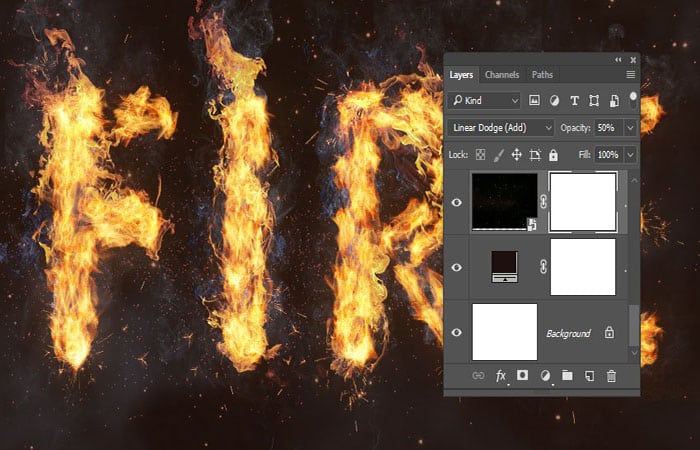
Task: Click the Opacity 50% field
Action: (x=608, y=128)
